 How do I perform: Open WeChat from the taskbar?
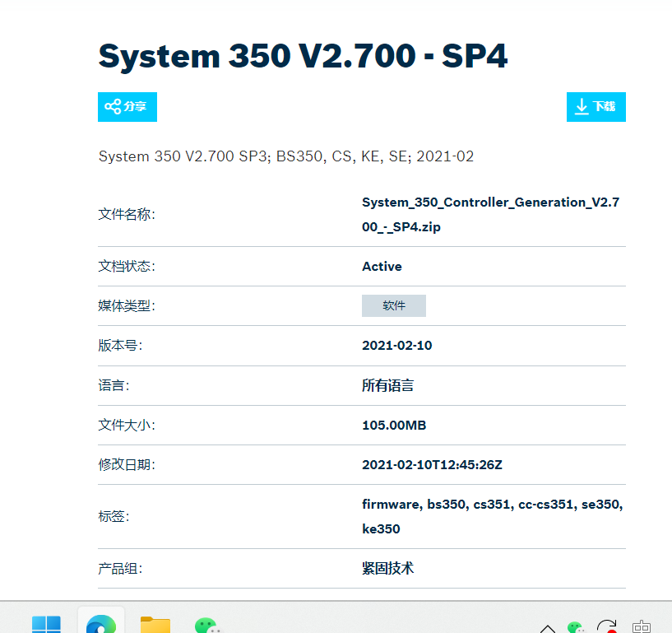(x=208, y=625)
